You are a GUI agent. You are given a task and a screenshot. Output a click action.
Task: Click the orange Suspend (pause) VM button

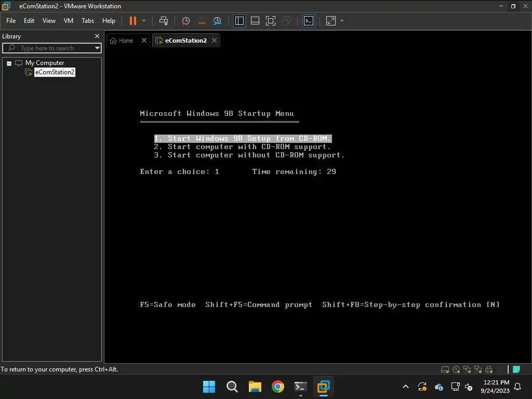(x=132, y=21)
